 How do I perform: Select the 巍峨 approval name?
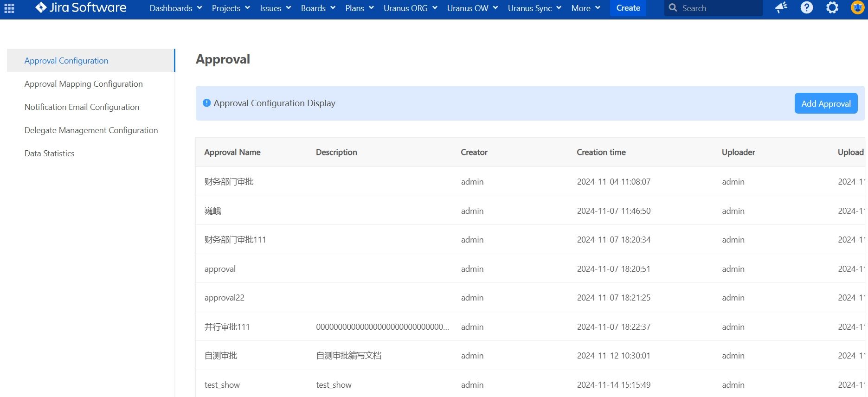pyautogui.click(x=212, y=211)
